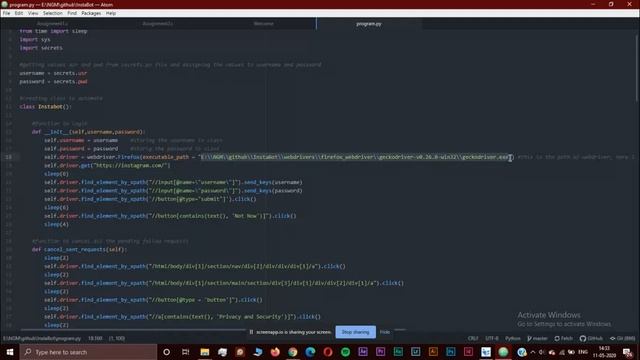The height and width of the screenshot is (360, 640).
Task: Click the file path in status bar
Action: tap(42, 338)
